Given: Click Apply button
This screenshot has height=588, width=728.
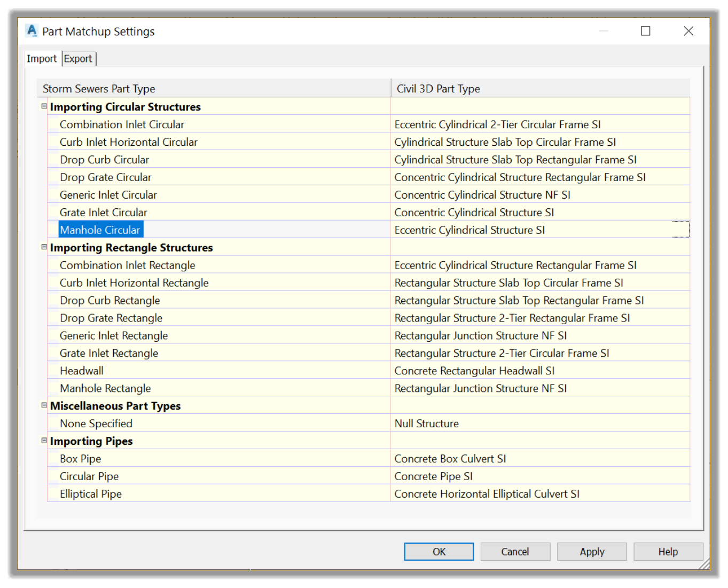Looking at the screenshot, I should [592, 552].
